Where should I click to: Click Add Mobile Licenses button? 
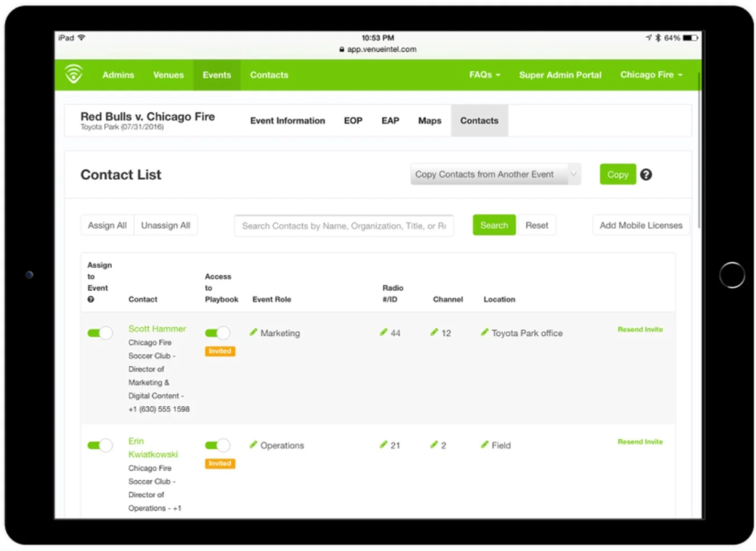[641, 225]
